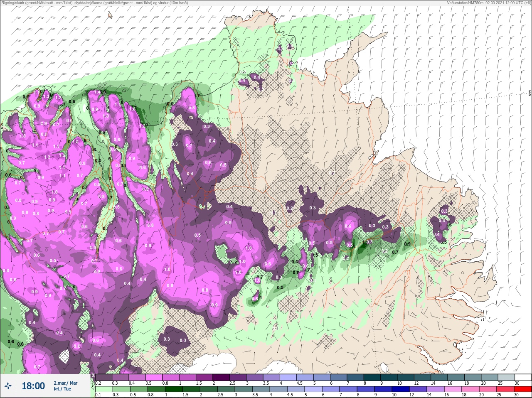Select the light lavender 4 swatch, upper legend
This screenshot has height=398, width=532.
click(x=288, y=377)
